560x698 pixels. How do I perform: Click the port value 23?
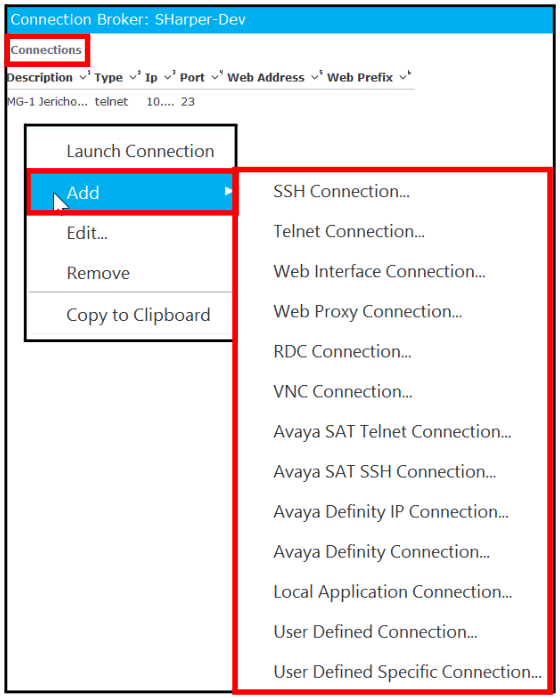[x=187, y=102]
